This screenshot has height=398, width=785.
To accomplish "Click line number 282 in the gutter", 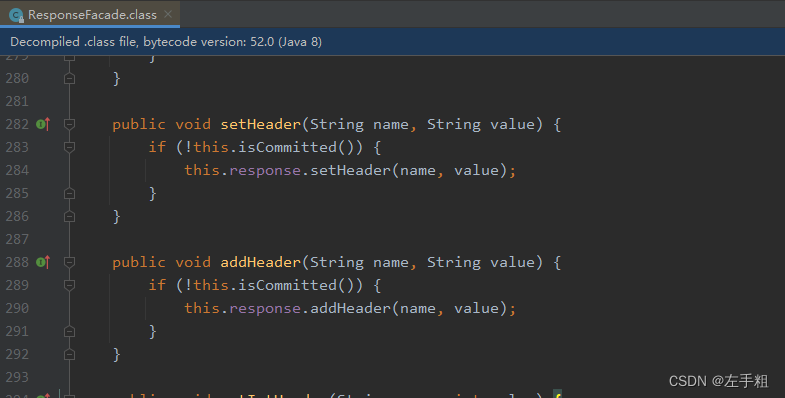I will [x=18, y=124].
